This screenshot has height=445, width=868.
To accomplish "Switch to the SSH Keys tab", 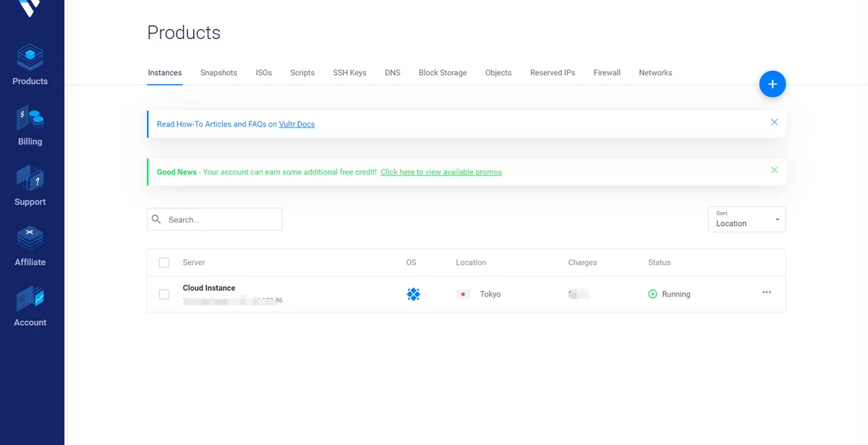I will click(349, 73).
